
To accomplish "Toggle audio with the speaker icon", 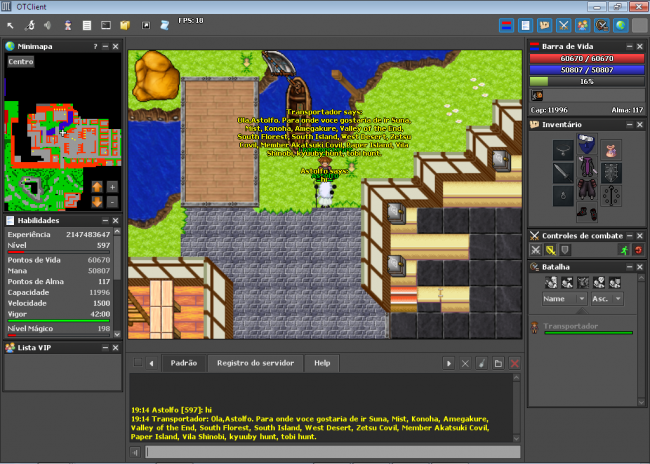I will pos(48,26).
